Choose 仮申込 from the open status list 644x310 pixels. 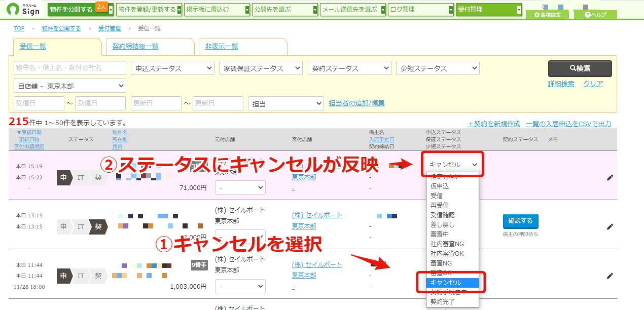(x=452, y=186)
